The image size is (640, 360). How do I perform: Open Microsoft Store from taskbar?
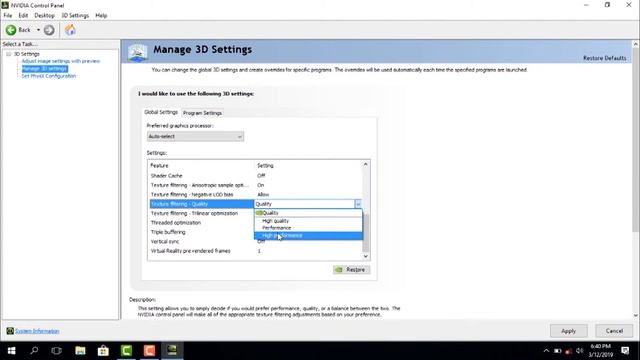tap(103, 351)
